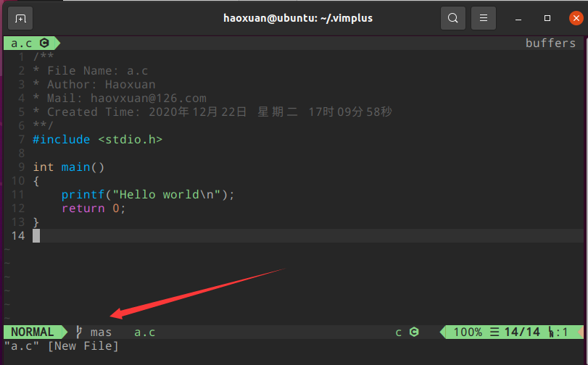The width and height of the screenshot is (588, 365).
Task: Click the NORMAL mode indicator in the status line
Action: click(x=32, y=332)
